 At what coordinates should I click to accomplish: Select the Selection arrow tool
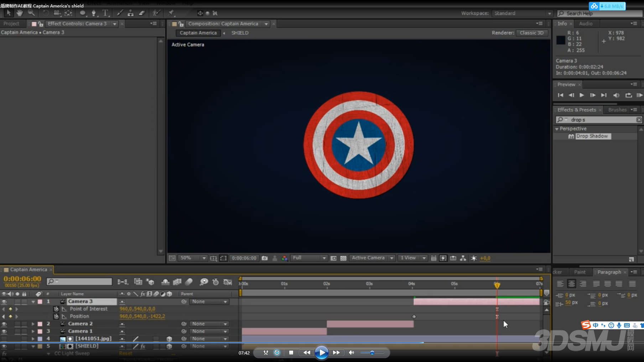point(8,13)
